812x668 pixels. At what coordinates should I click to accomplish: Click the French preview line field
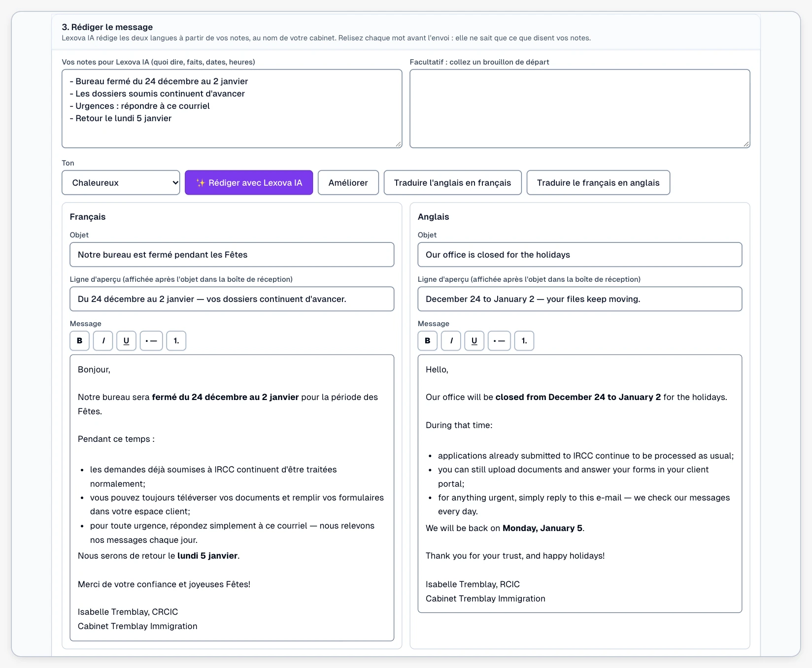pyautogui.click(x=232, y=299)
